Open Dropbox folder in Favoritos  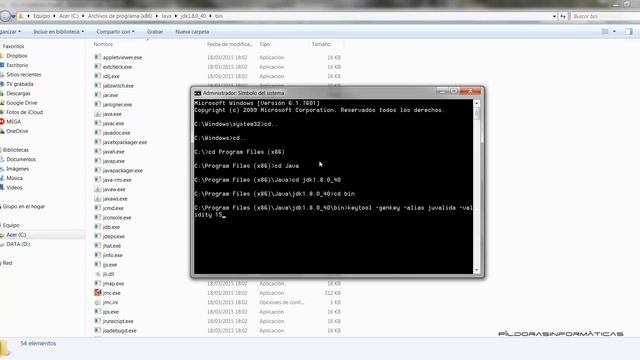point(16,56)
